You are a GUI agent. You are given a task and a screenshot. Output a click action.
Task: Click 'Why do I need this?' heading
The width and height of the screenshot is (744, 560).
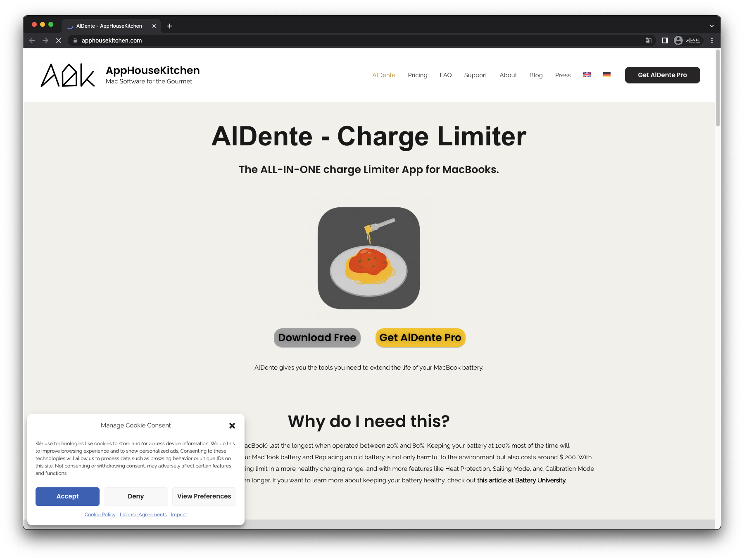coord(369,421)
